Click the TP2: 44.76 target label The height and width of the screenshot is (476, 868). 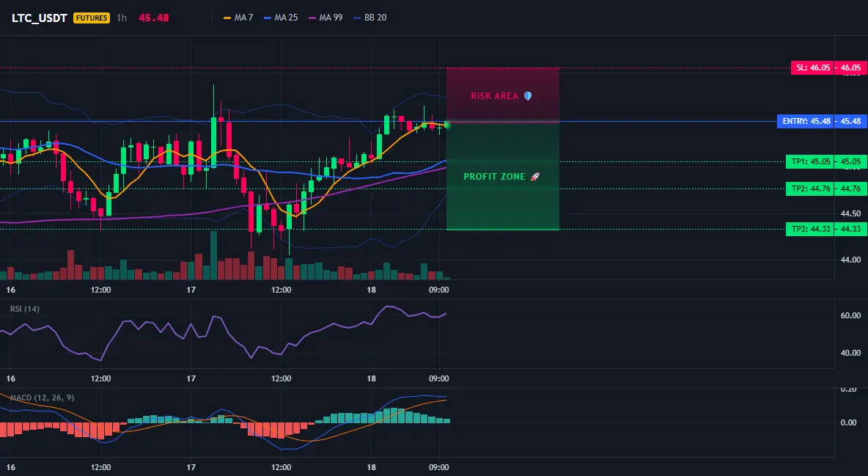tap(810, 189)
